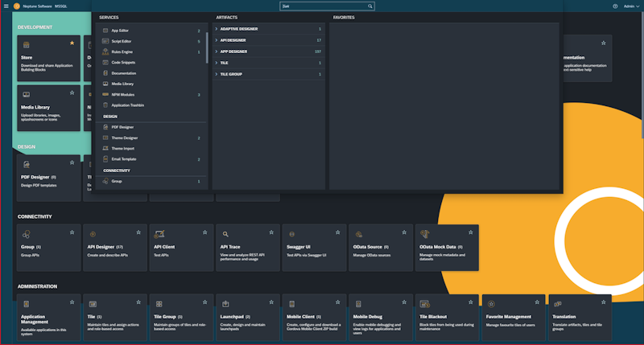Screen dimensions: 644x345
Task: Favorite the Mobile Client tile star
Action: pos(337,302)
